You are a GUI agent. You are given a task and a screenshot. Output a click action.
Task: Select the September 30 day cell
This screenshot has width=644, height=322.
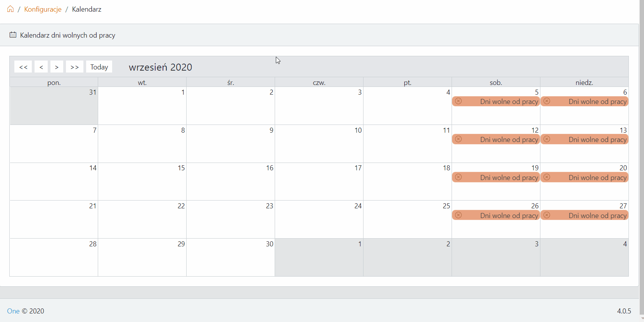231,258
